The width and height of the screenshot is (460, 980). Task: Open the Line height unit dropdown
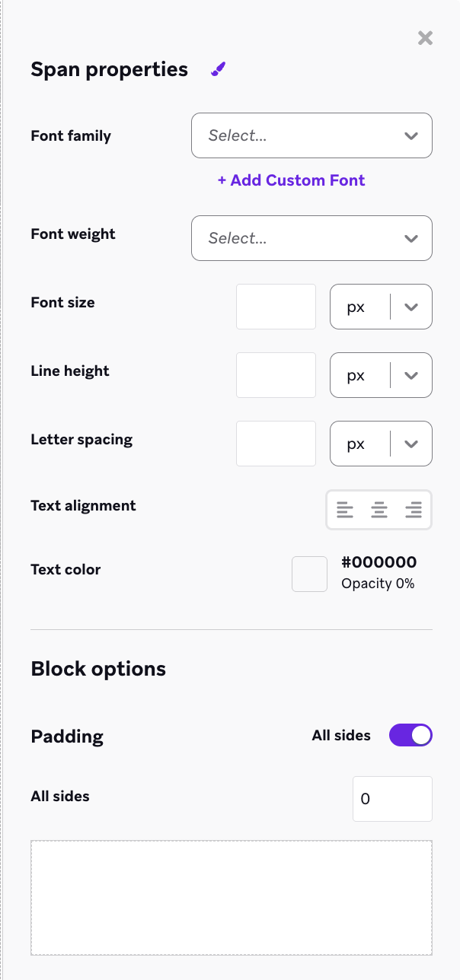click(410, 375)
